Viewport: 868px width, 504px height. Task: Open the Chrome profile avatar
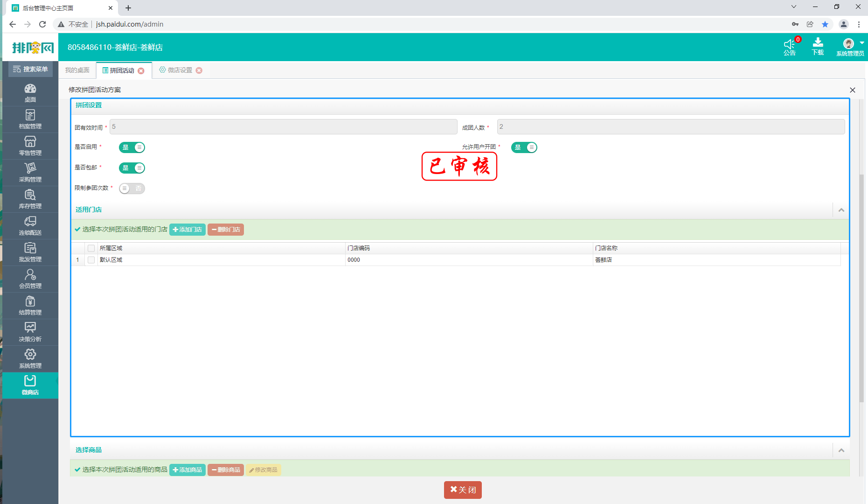(x=844, y=24)
